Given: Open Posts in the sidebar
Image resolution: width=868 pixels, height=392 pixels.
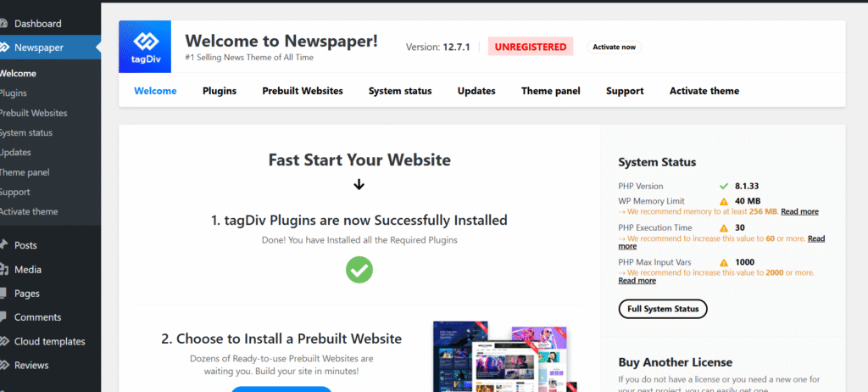Looking at the screenshot, I should (x=25, y=245).
